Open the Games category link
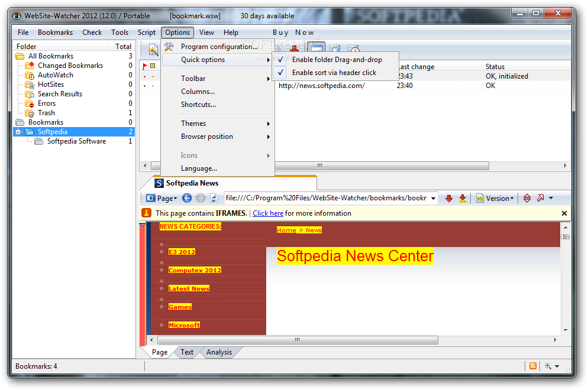The image size is (588, 390). (180, 307)
